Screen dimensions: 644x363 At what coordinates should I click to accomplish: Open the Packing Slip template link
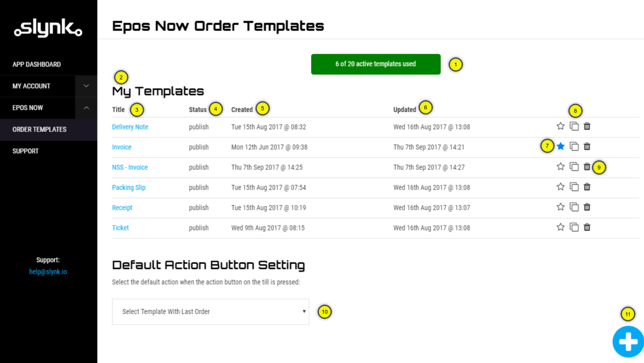pos(129,188)
